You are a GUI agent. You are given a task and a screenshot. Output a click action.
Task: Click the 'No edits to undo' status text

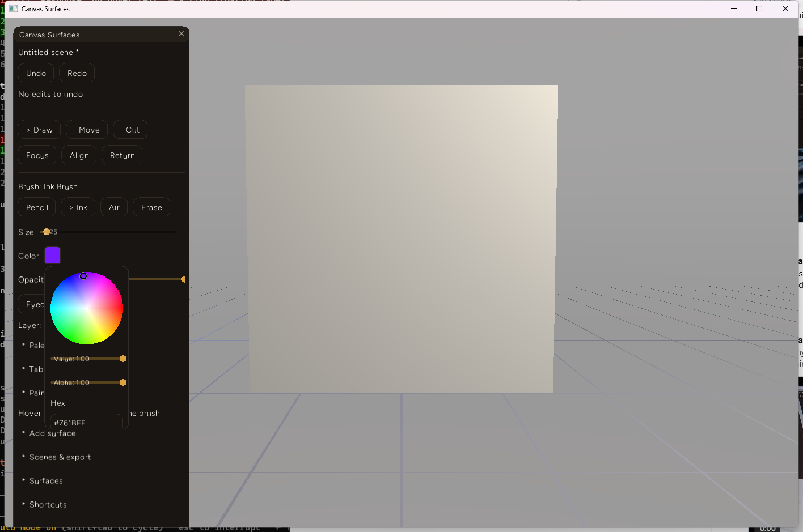click(50, 94)
